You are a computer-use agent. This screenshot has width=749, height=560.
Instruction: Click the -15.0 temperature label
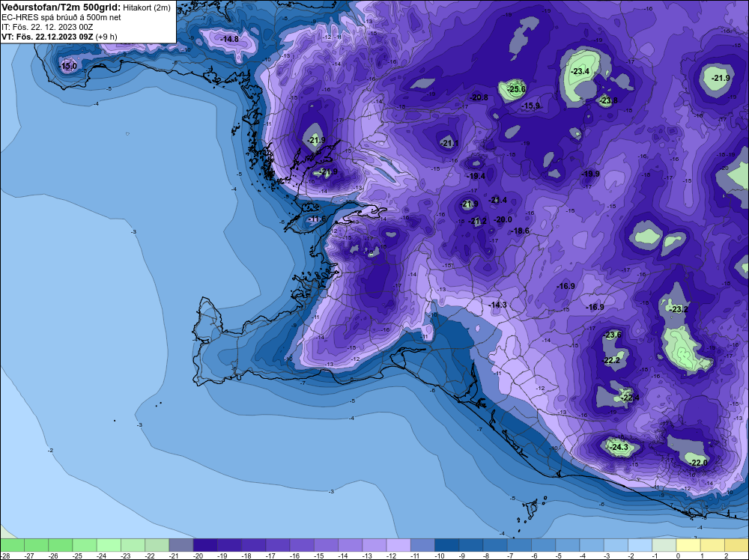click(x=68, y=66)
